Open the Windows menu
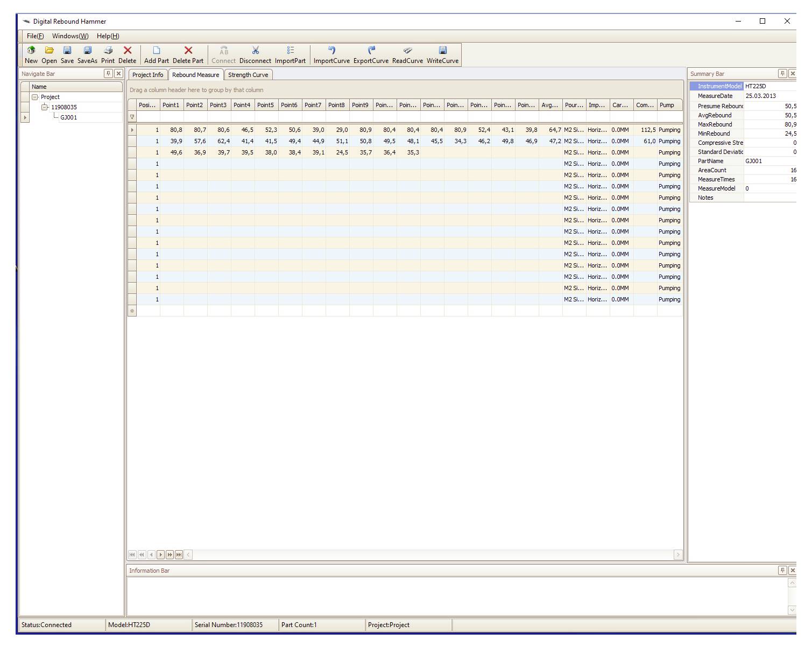The width and height of the screenshot is (812, 647). tap(70, 36)
